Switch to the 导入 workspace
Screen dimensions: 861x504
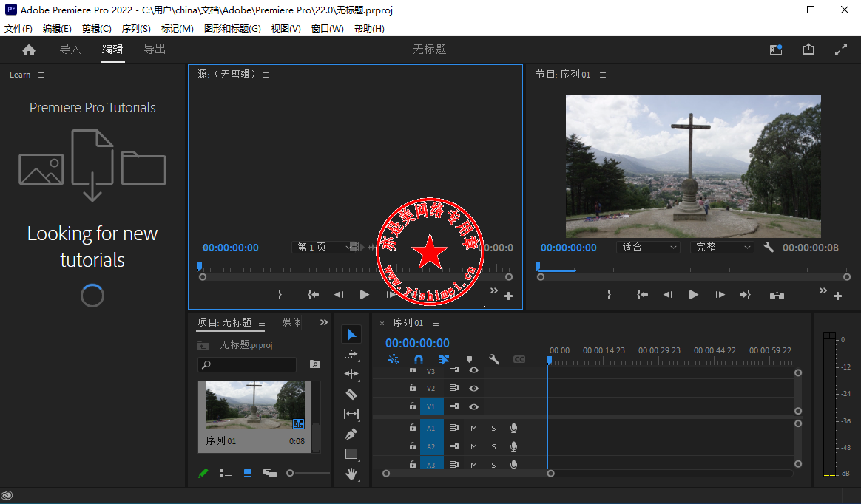(x=70, y=49)
